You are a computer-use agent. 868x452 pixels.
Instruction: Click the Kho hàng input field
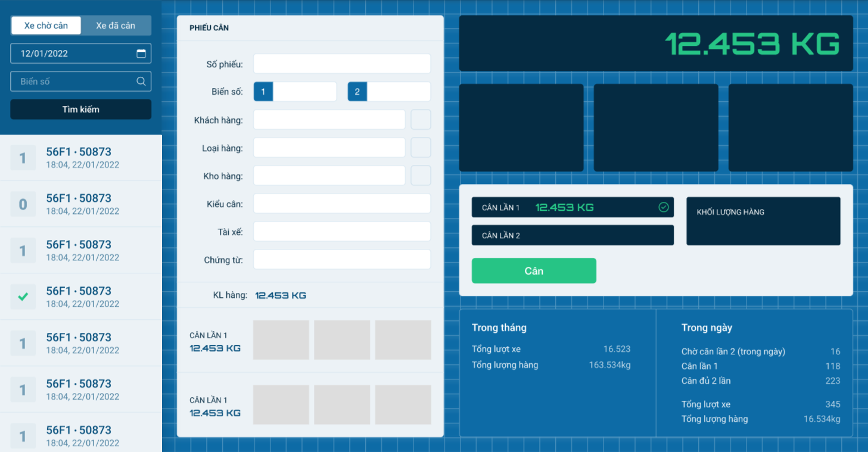pyautogui.click(x=329, y=176)
